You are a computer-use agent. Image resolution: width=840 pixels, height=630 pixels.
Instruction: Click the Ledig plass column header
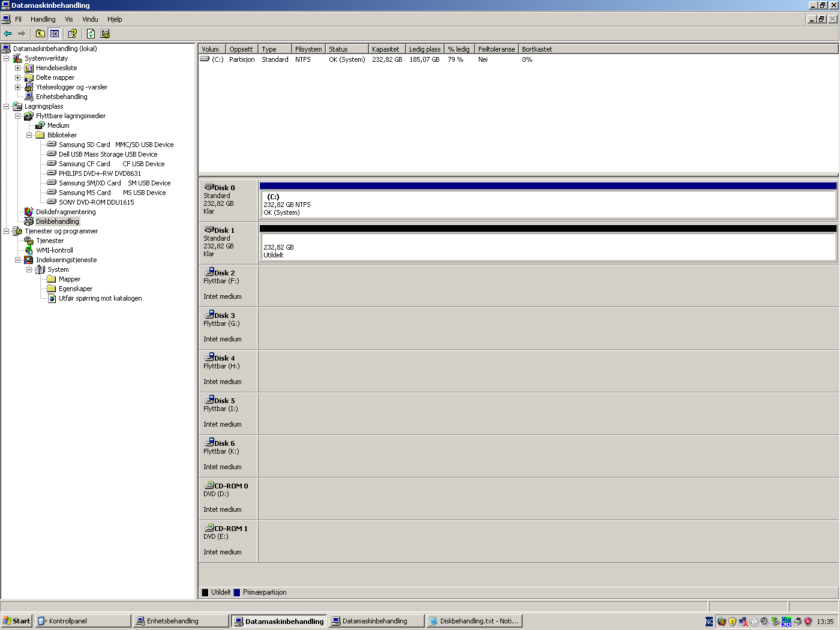tap(425, 49)
